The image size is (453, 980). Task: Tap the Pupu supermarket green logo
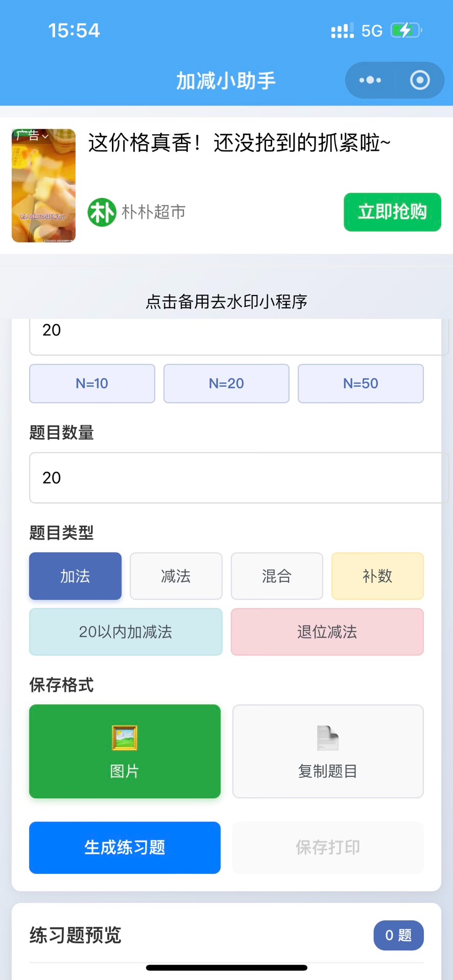102,212
